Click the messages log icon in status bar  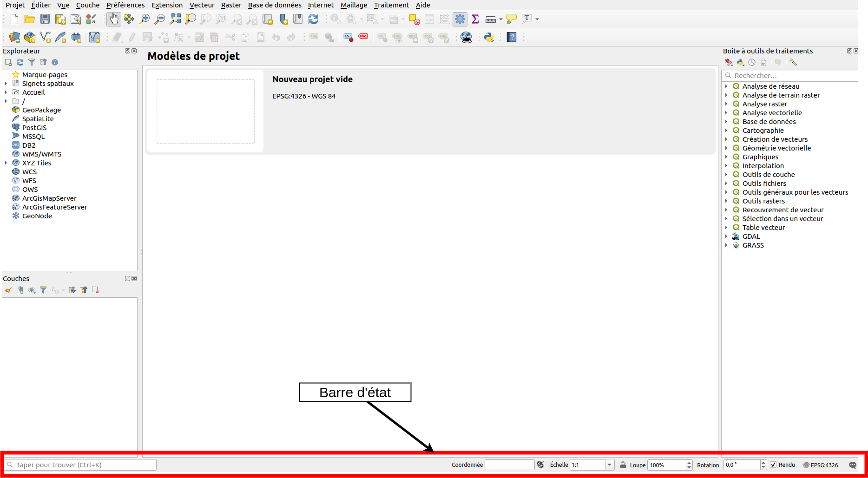point(853,465)
